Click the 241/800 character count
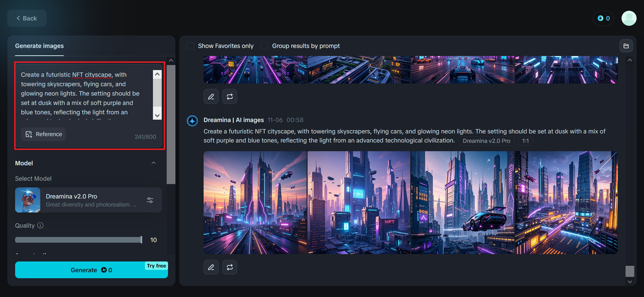Image resolution: width=644 pixels, height=297 pixels. point(145,137)
